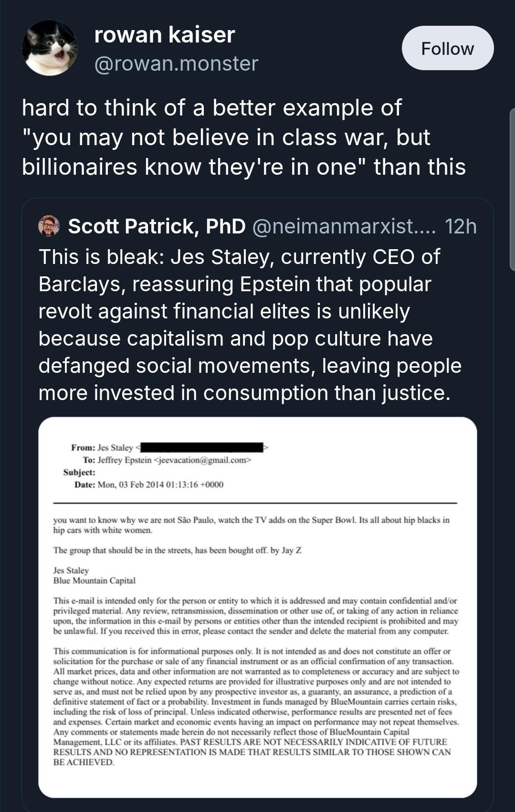The width and height of the screenshot is (515, 812).
Task: Open the @neimanmarxist handle in the quote
Action: (x=343, y=226)
